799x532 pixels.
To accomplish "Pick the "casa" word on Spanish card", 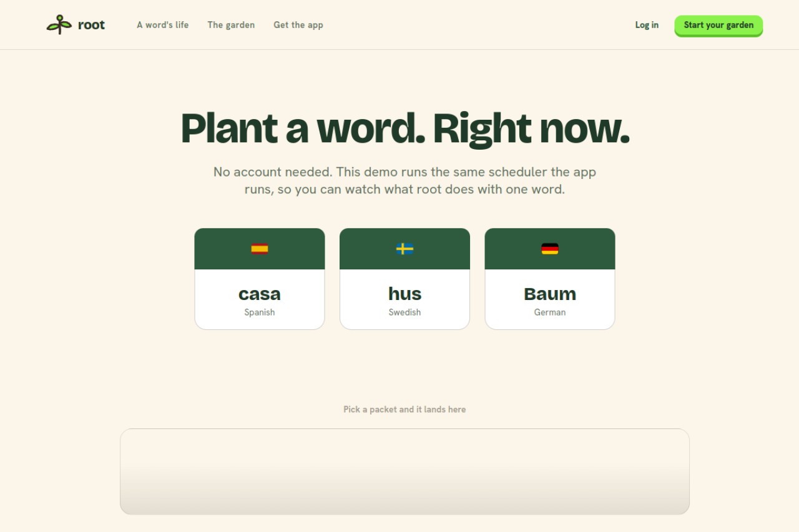I will [x=260, y=294].
